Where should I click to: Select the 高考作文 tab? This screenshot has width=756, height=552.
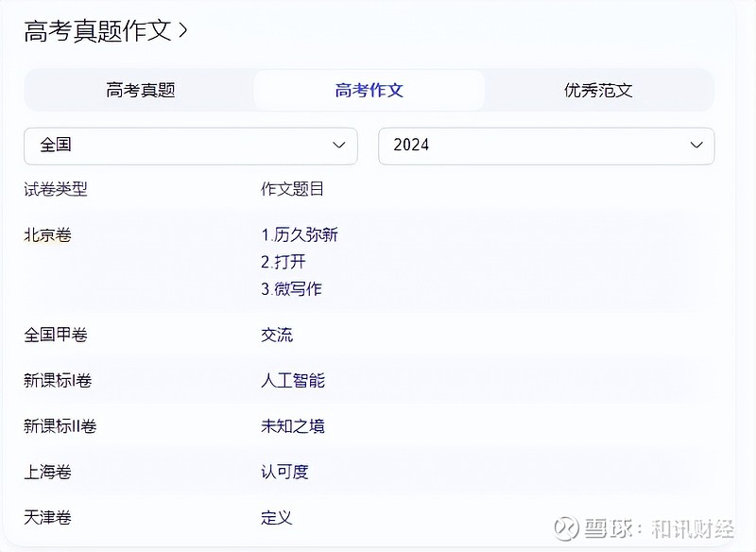pyautogui.click(x=369, y=91)
